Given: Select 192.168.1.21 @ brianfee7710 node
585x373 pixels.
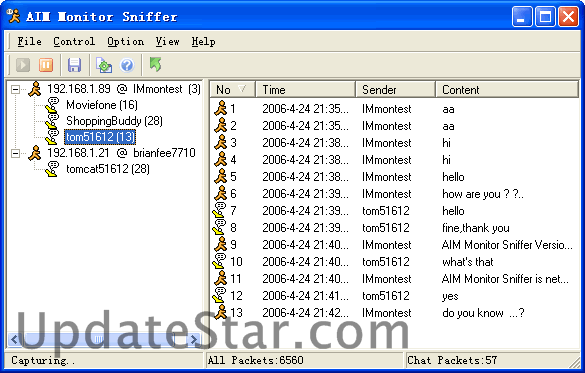Looking at the screenshot, I should pyautogui.click(x=121, y=153).
